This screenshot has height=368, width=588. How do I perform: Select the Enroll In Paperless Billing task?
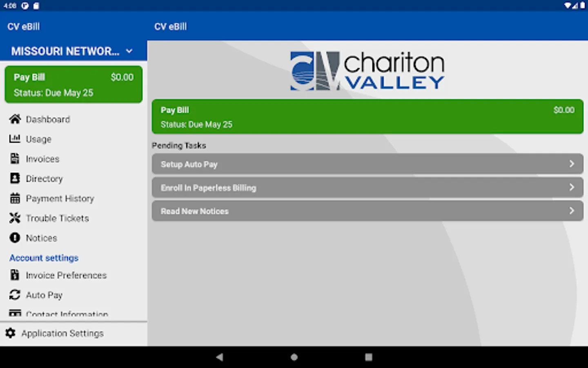[x=367, y=188]
